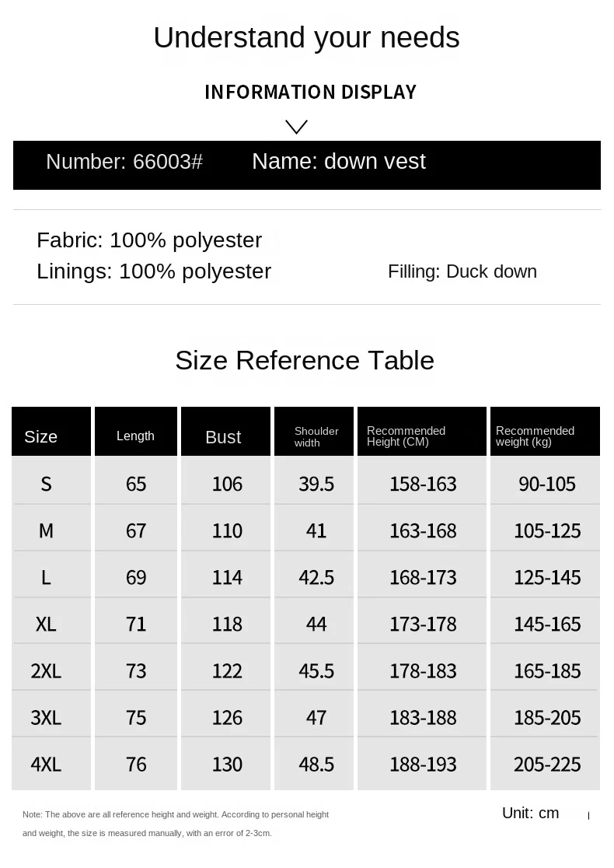This screenshot has width=614, height=868.
Task: Click the 3XL shoulder width value 47
Action: coord(316,717)
